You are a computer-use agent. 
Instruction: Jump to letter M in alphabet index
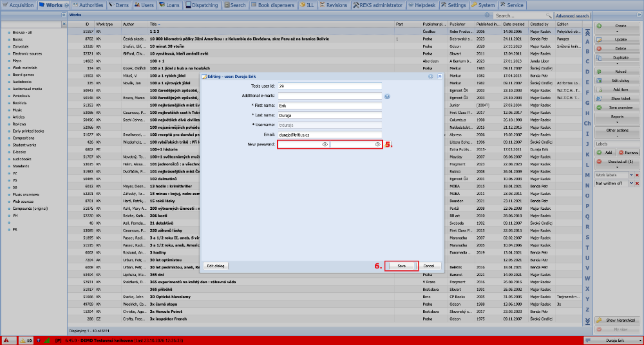pyautogui.click(x=587, y=175)
